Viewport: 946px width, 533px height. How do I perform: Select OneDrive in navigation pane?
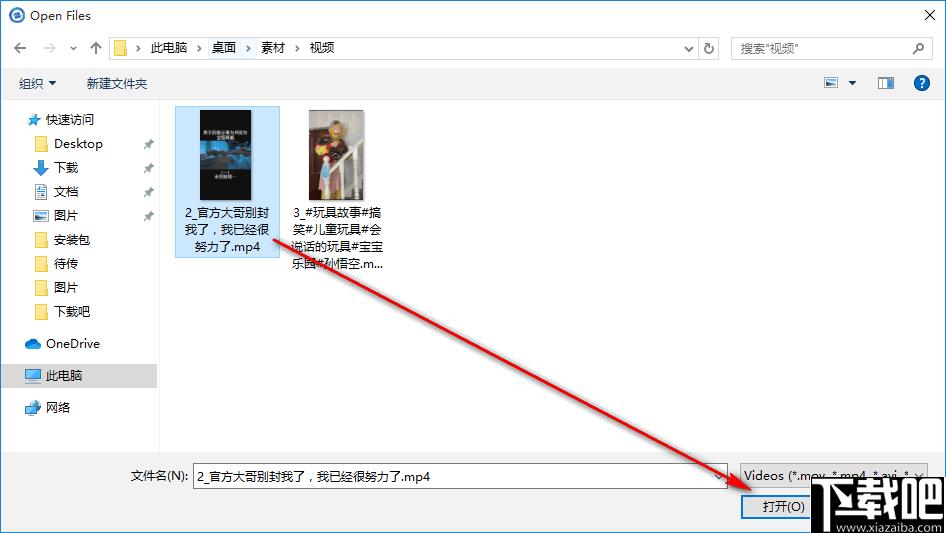point(73,343)
